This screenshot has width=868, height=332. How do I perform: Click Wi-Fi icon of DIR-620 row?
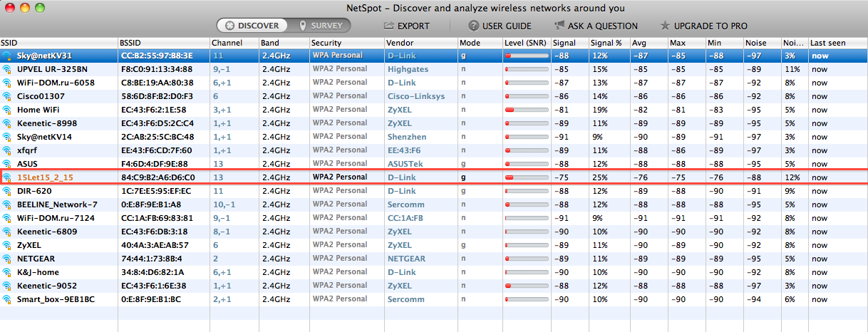coord(7,191)
